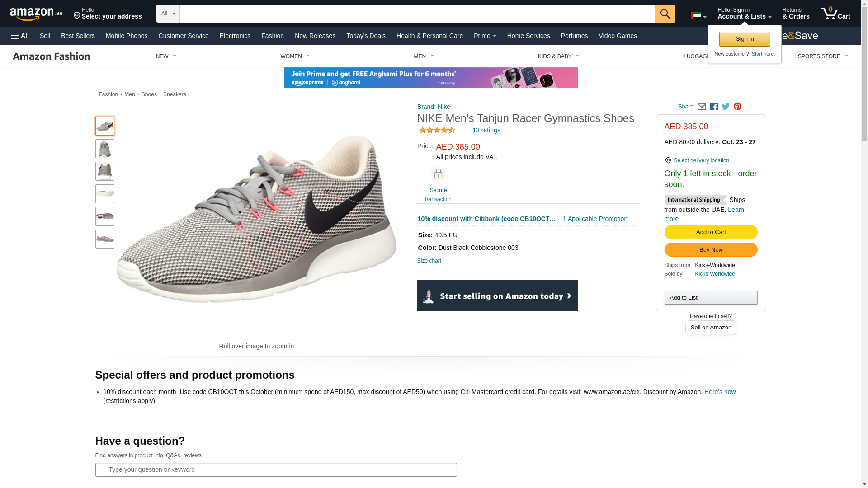The height and width of the screenshot is (488, 868).
Task: Open the Electronics navigation item
Action: coord(235,36)
